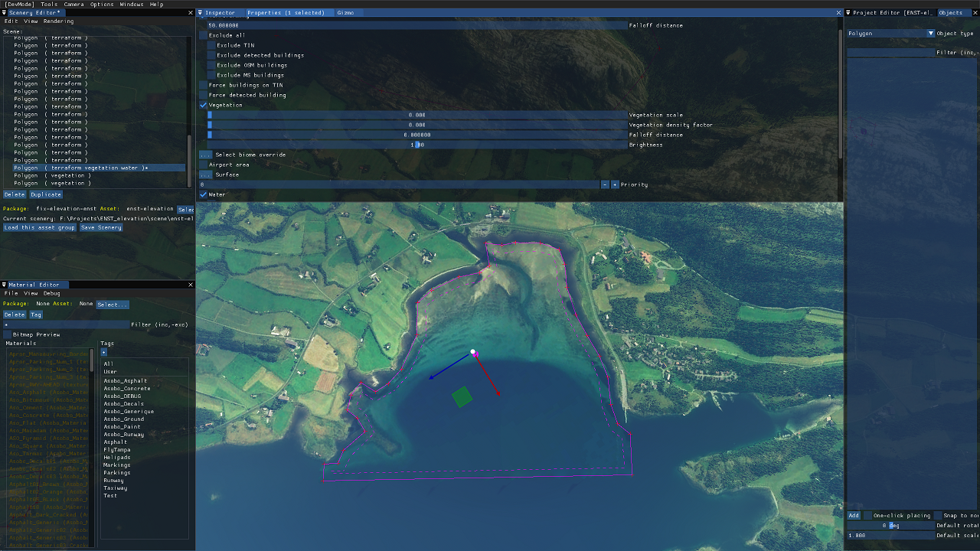Click Project Editor filter input field
This screenshot has width=980, height=551.
tap(890, 53)
